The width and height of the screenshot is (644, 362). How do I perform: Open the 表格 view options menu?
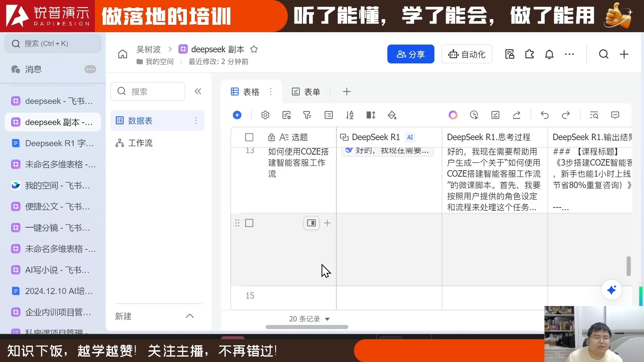point(271,92)
